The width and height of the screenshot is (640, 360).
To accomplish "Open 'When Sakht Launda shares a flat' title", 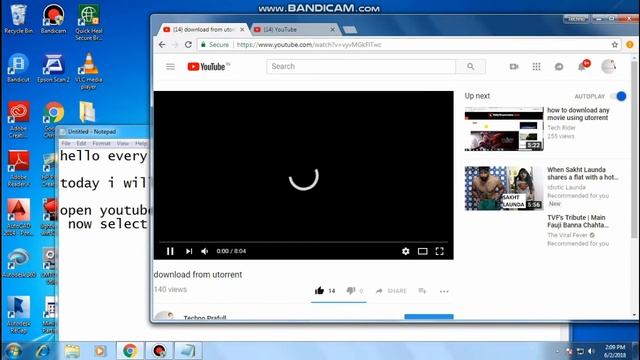I will click(x=582, y=173).
